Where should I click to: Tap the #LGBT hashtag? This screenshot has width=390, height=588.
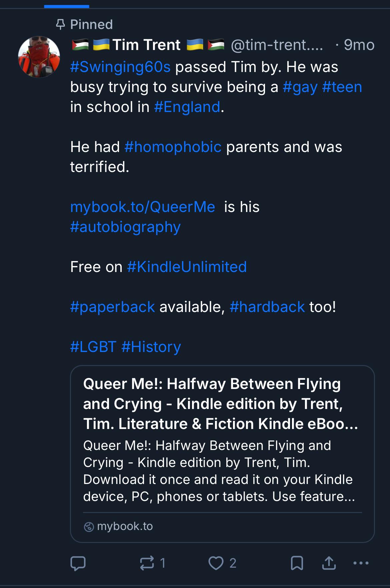click(x=93, y=347)
